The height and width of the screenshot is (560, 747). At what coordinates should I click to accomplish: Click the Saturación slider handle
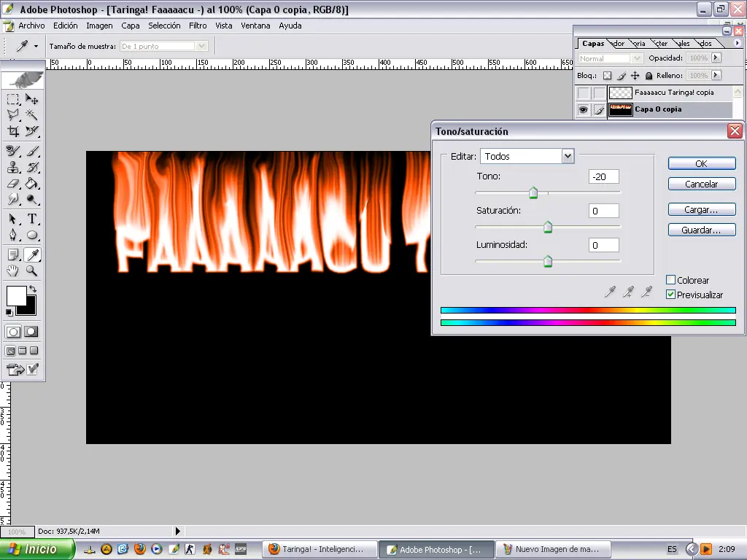548,227
